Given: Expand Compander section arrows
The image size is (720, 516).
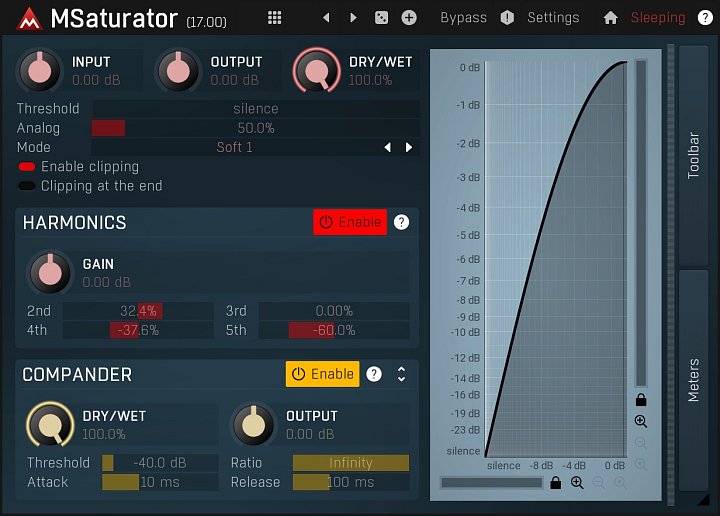Looking at the screenshot, I should click(x=401, y=374).
